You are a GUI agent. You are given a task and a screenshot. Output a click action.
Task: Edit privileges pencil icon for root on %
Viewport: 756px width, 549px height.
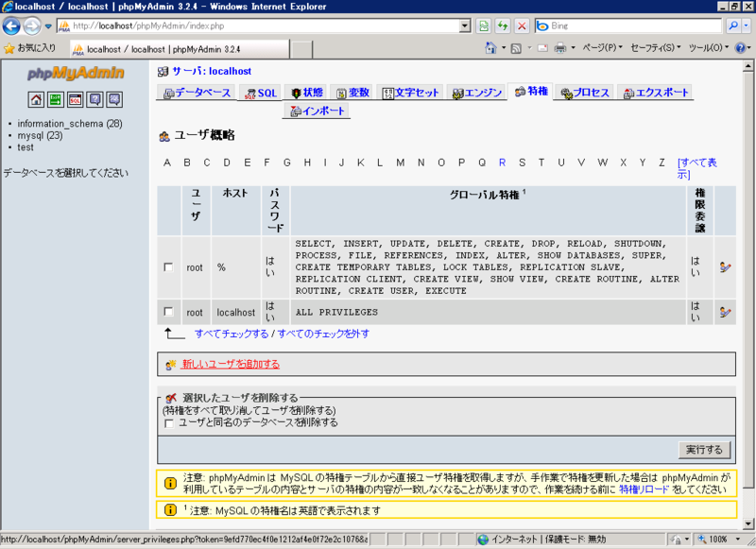(x=723, y=267)
